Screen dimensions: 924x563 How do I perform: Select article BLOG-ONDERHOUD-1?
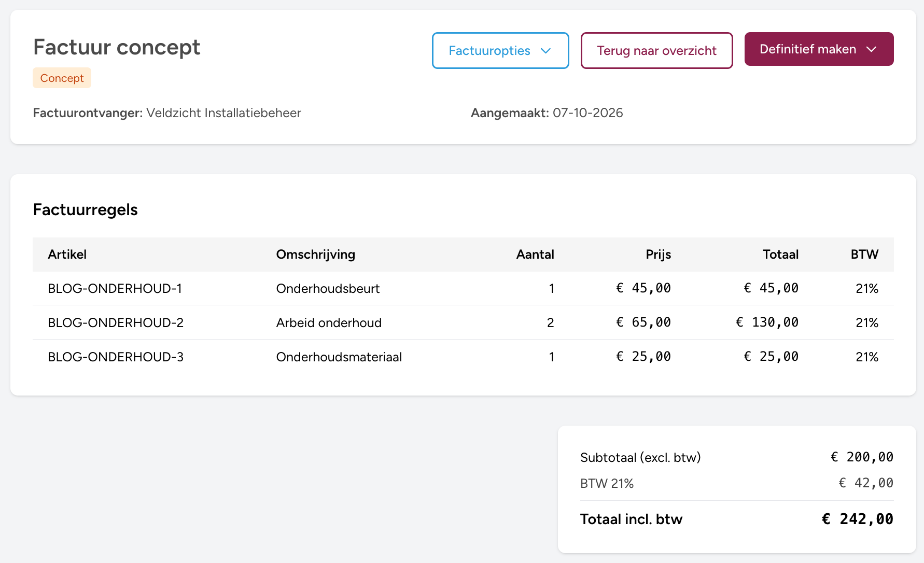tap(115, 288)
